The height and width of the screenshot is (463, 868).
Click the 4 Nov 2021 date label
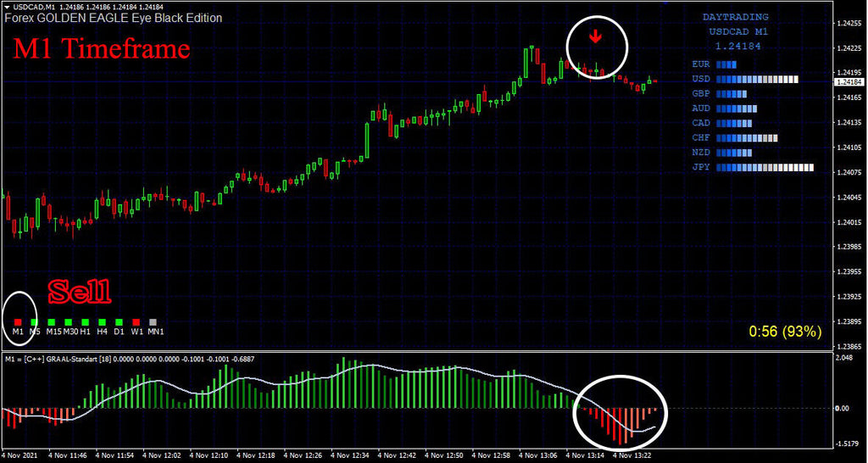(19, 455)
